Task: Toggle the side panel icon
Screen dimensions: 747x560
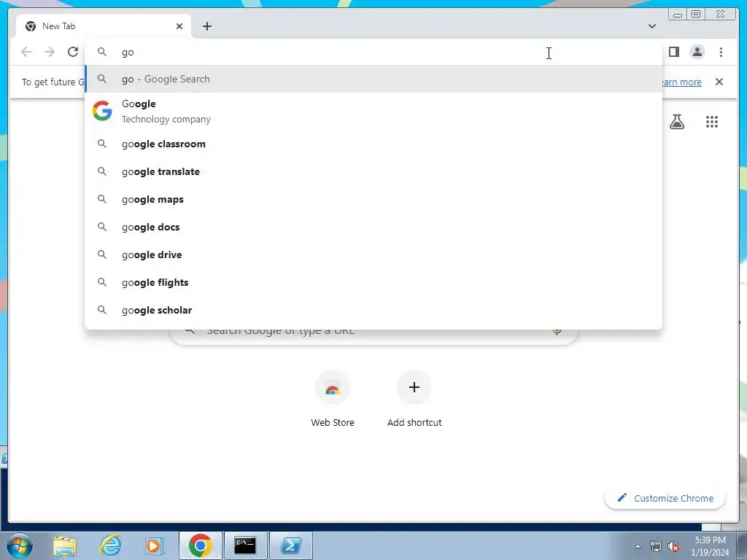Action: tap(673, 52)
